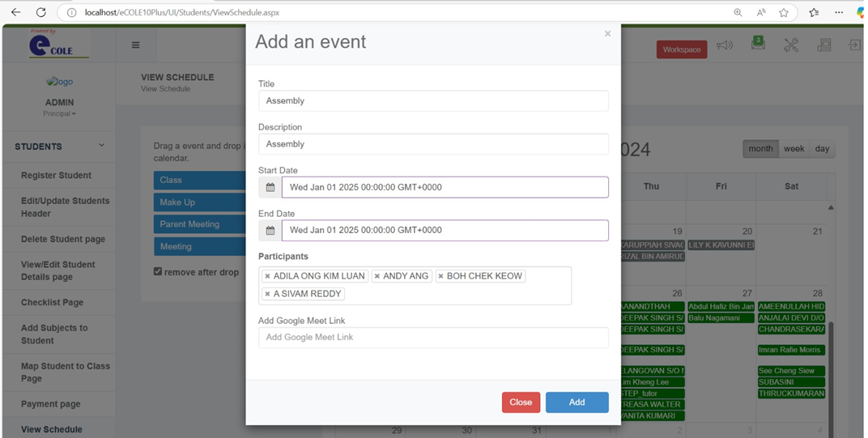The image size is (868, 438).
Task: Select the Meeting draggable event
Action: click(x=200, y=246)
